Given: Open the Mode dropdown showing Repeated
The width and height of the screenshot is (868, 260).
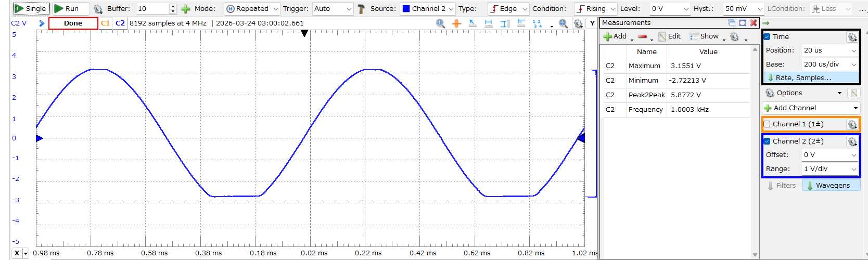Looking at the screenshot, I should click(x=252, y=9).
